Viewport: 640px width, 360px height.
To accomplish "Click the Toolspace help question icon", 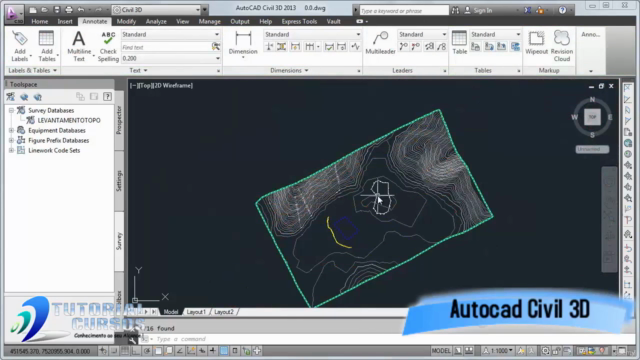I will [x=107, y=97].
